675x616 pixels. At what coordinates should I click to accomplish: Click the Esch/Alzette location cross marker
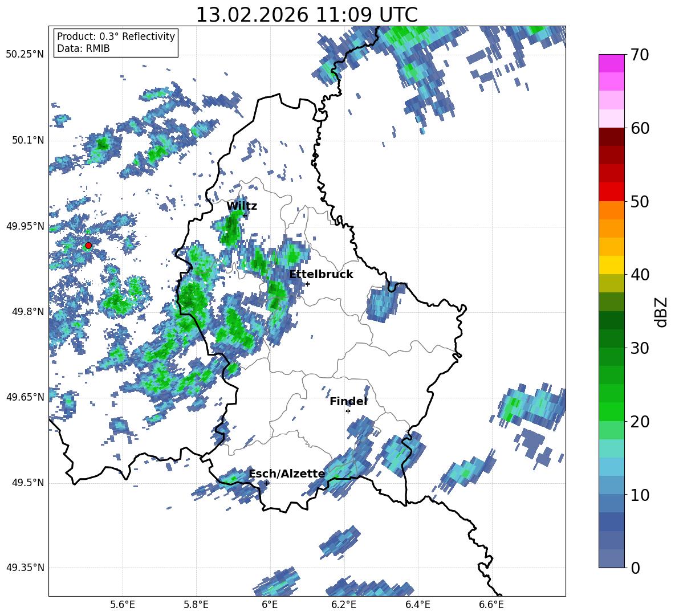[266, 483]
